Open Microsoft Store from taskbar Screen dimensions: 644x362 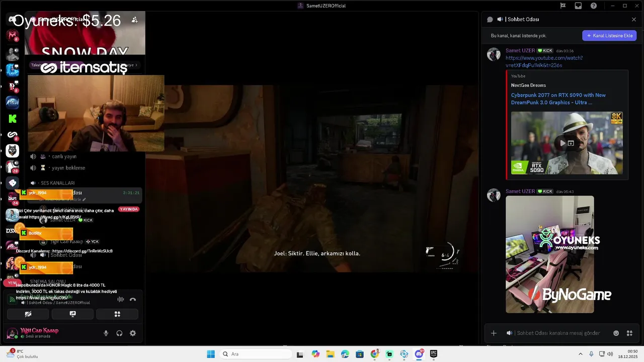click(360, 354)
